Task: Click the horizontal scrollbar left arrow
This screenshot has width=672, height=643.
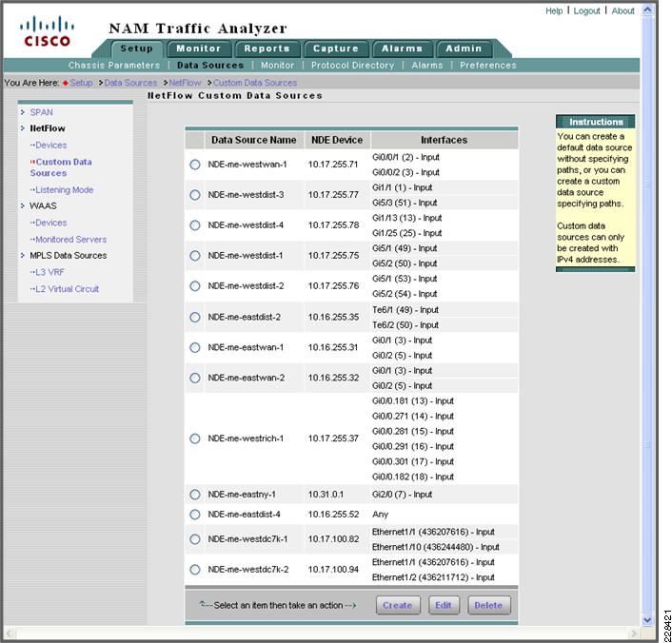Action: tap(10, 633)
